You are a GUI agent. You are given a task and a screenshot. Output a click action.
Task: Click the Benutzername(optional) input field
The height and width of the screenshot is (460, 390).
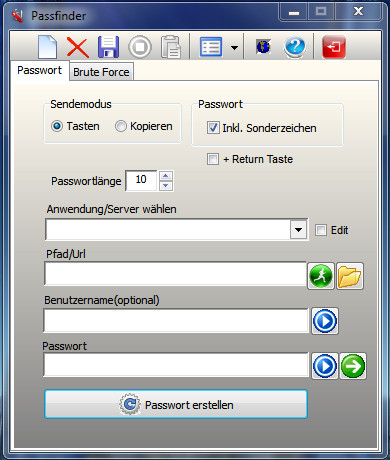pyautogui.click(x=176, y=320)
